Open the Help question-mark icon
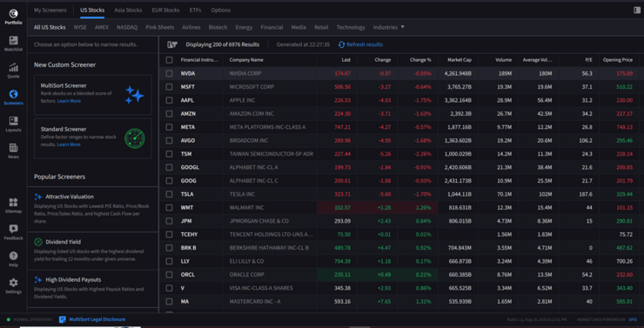Screen dimensions: 644x328 pyautogui.click(x=13, y=256)
